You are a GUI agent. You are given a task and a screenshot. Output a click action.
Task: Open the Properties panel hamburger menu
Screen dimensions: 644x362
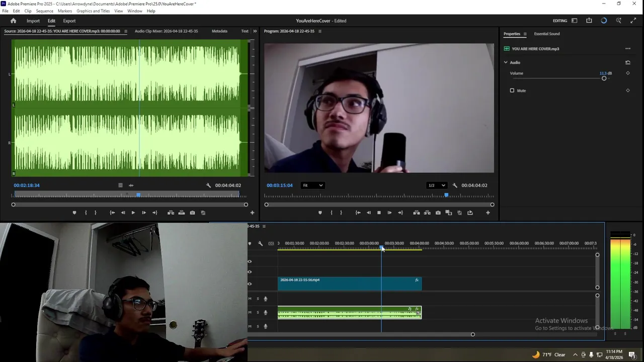[525, 34]
